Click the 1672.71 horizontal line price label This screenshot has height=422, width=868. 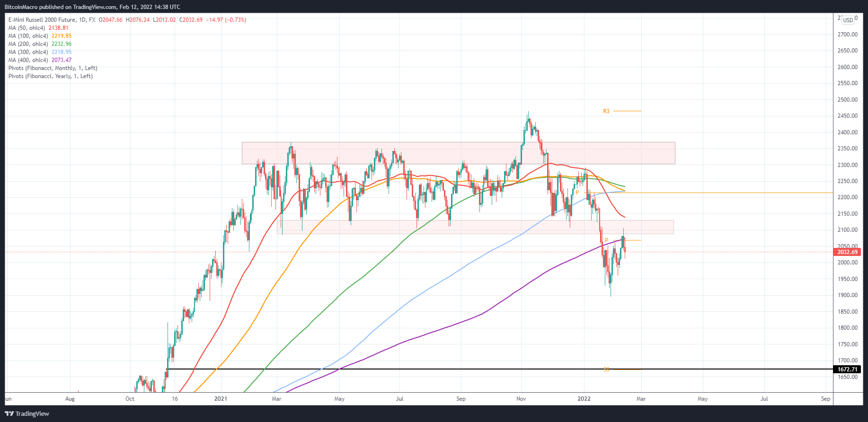coord(847,369)
